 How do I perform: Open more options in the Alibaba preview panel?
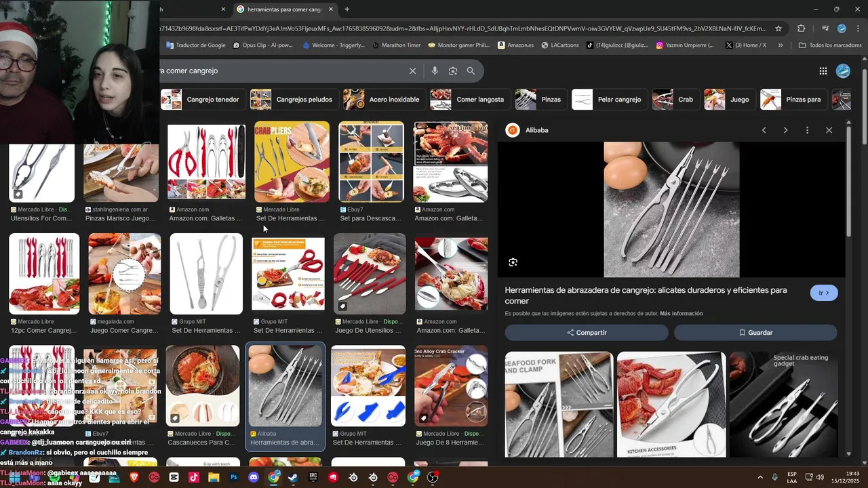(x=807, y=130)
